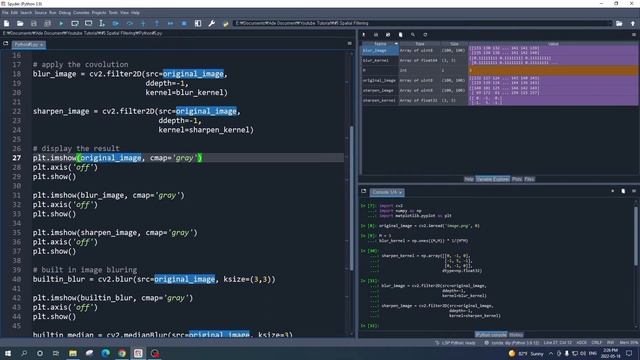Click the IPython console vertical scrollbar
640x360 pixels.
pyautogui.click(x=636, y=237)
